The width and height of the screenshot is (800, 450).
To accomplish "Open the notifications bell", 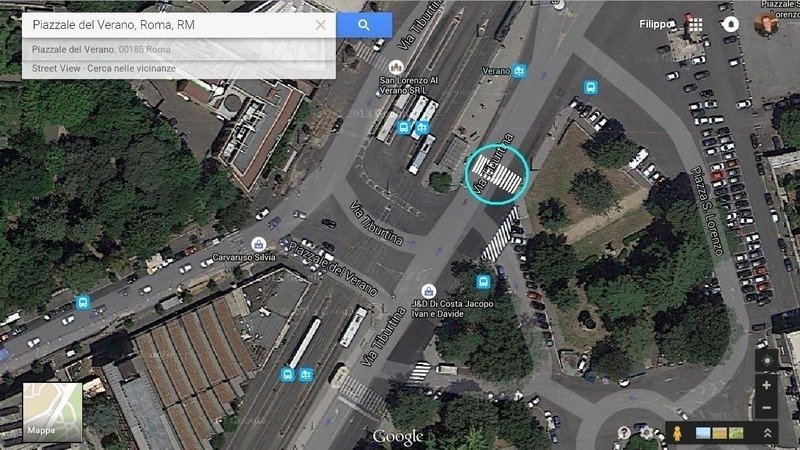I will (731, 24).
